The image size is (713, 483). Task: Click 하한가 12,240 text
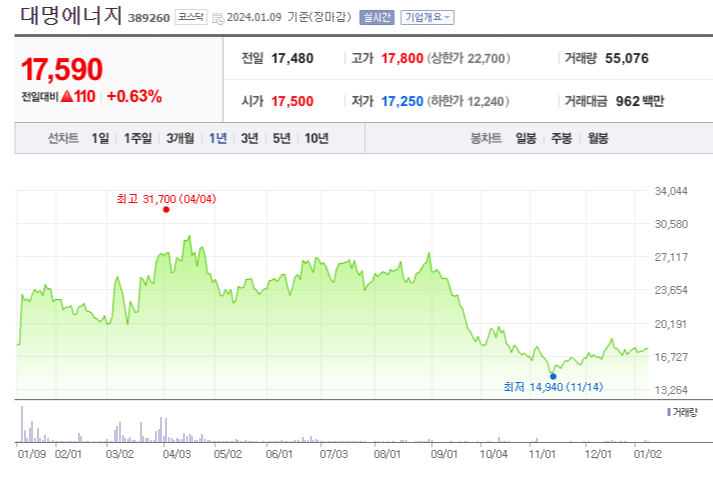point(468,101)
